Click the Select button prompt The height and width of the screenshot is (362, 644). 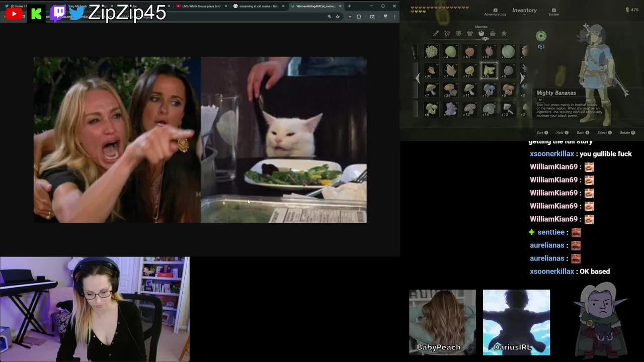pos(604,133)
